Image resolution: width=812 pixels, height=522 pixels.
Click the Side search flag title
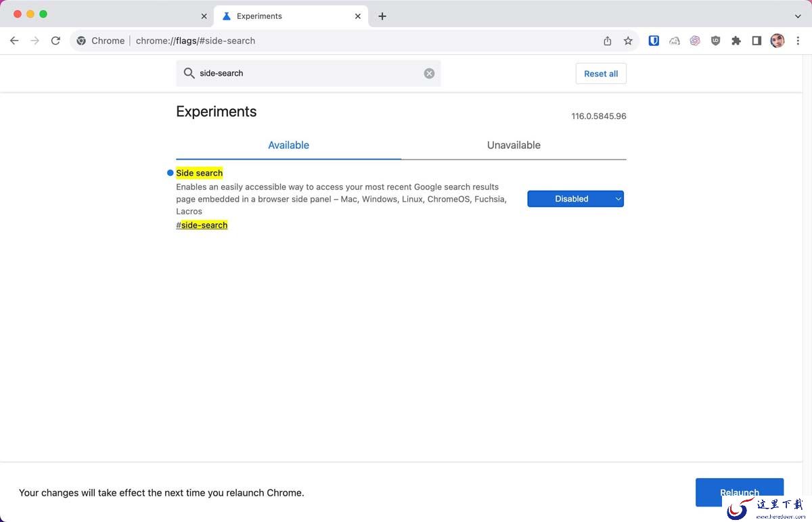(199, 173)
